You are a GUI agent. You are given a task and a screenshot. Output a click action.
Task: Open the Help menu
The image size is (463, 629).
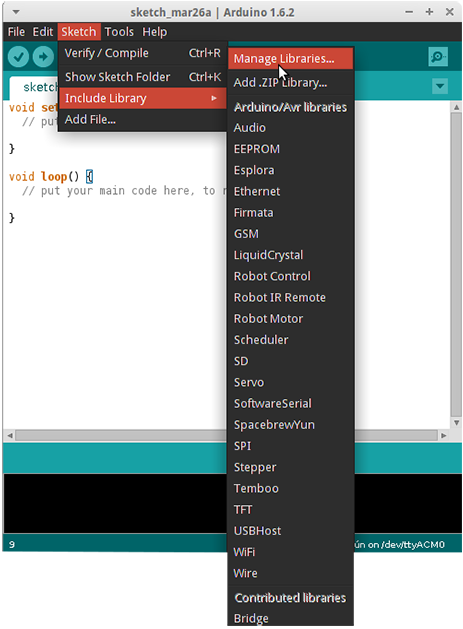pos(154,32)
